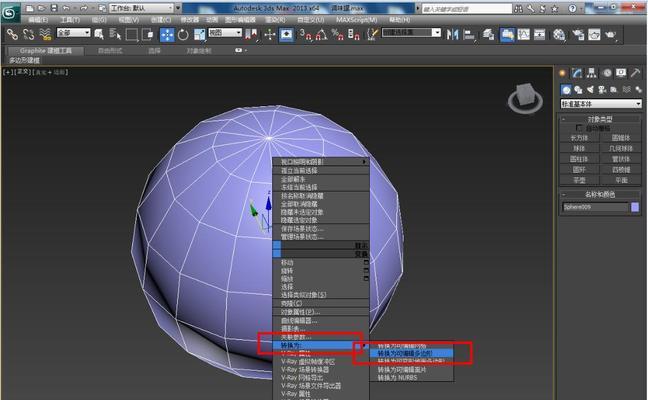Choose the Rectangular Selection Region tool

coord(131,34)
